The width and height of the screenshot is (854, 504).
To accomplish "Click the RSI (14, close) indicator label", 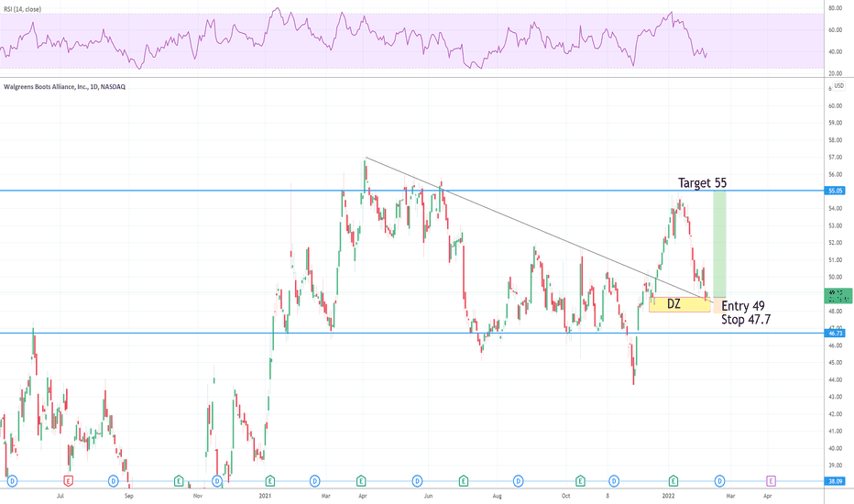I will tap(22, 9).
